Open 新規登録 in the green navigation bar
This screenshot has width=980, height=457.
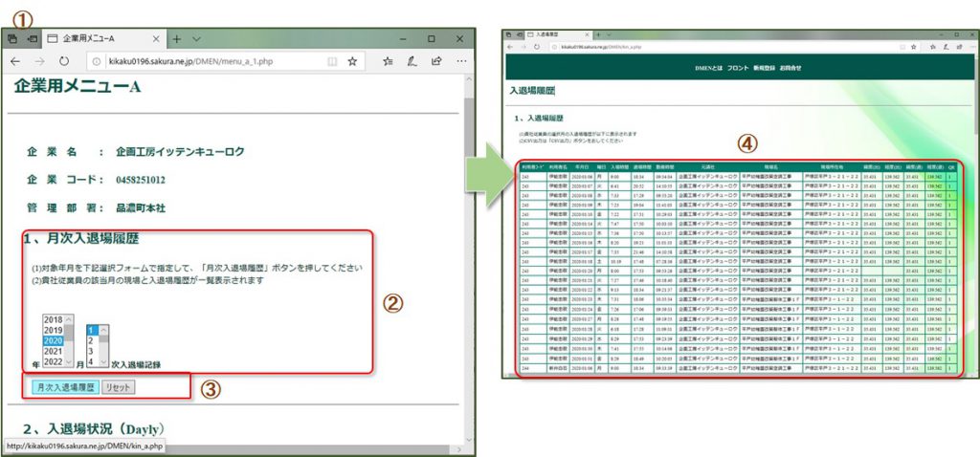[x=763, y=68]
